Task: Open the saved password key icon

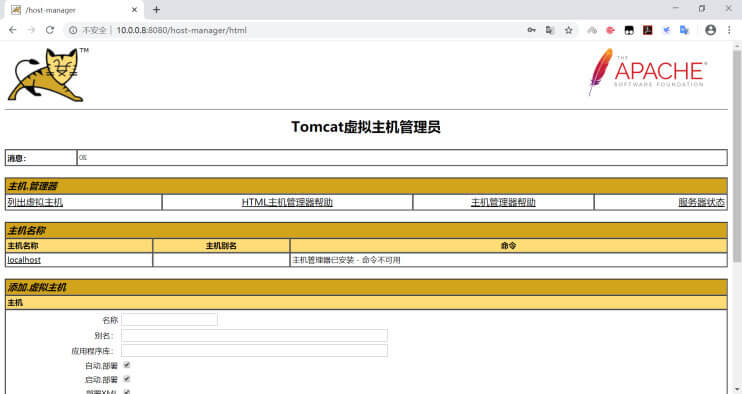Action: [531, 30]
